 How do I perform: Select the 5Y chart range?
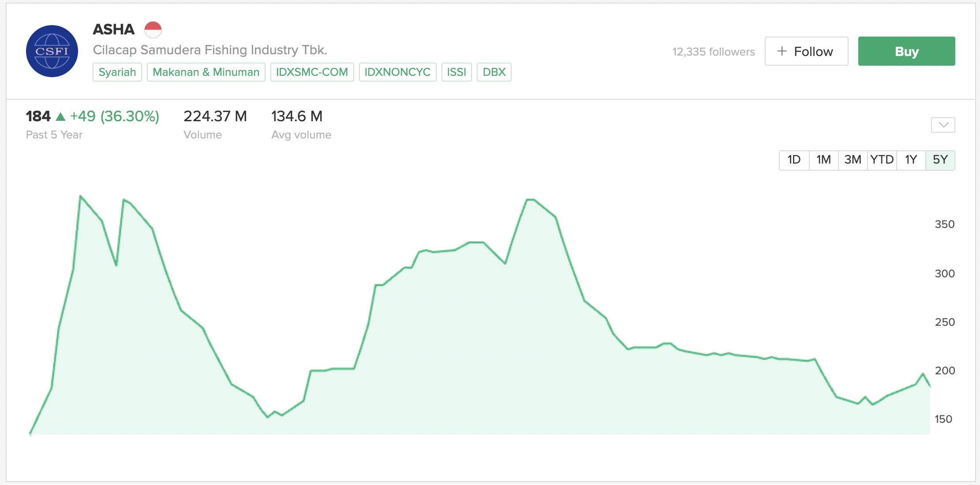pos(940,160)
